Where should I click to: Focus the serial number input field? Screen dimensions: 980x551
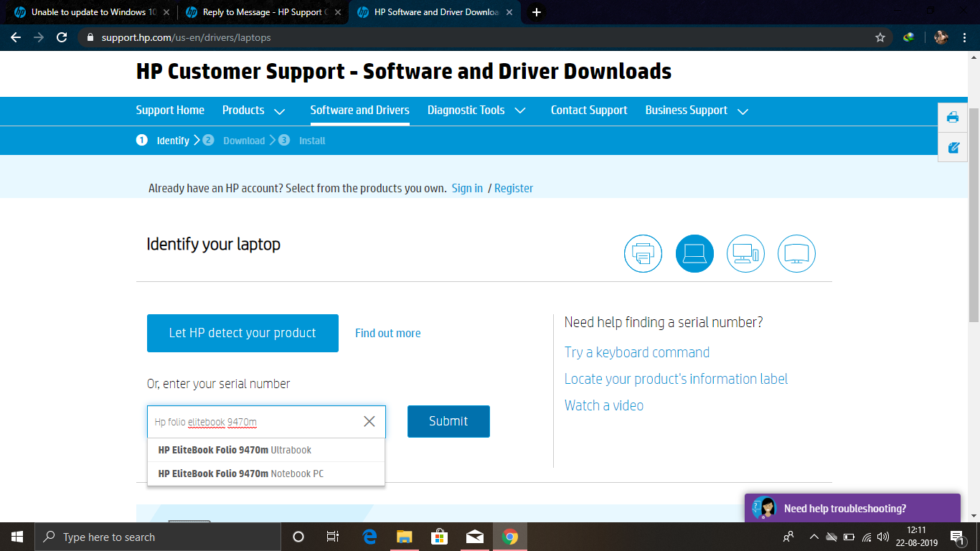(266, 421)
